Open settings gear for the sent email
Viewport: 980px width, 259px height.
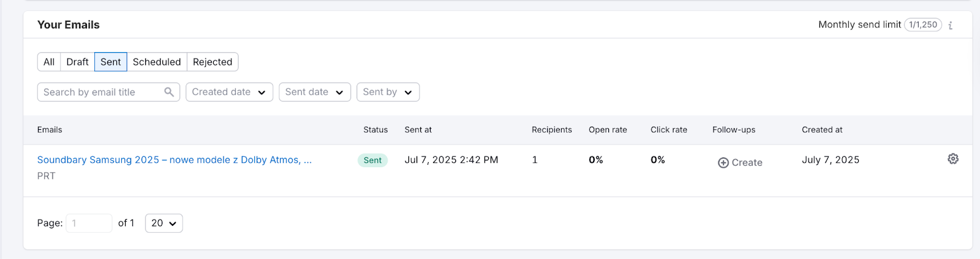(x=953, y=159)
